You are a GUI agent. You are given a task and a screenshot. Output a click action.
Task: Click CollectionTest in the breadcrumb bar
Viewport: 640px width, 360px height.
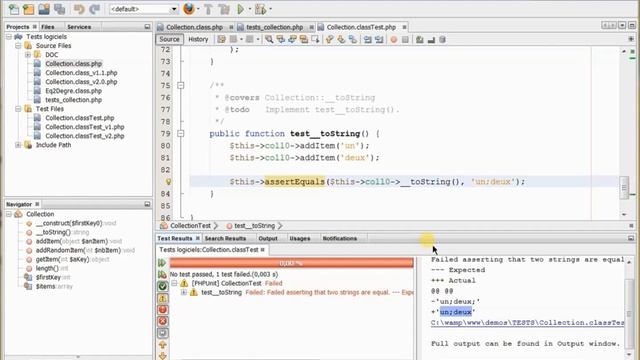pos(190,226)
